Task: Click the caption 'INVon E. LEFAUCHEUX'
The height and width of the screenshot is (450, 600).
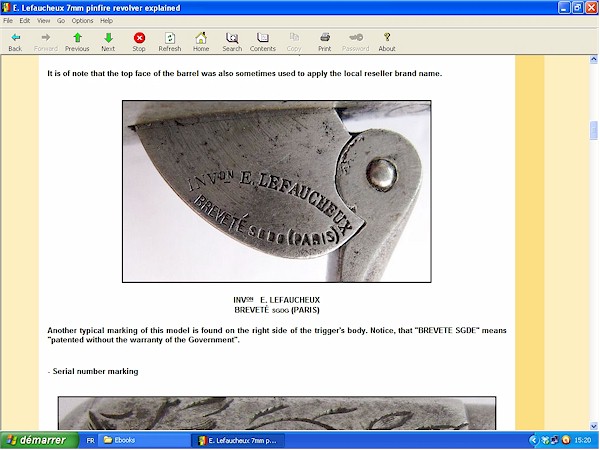Action: coord(276,300)
